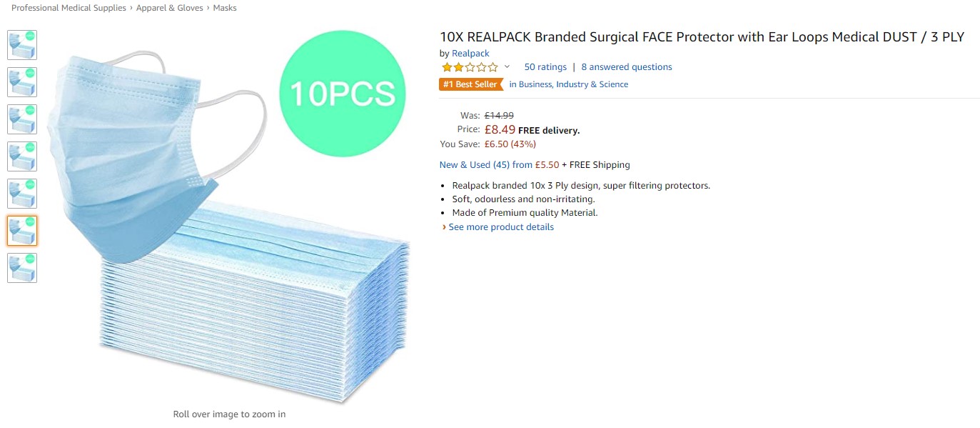
Task: Select the fifth product thumbnail image
Action: 22,194
